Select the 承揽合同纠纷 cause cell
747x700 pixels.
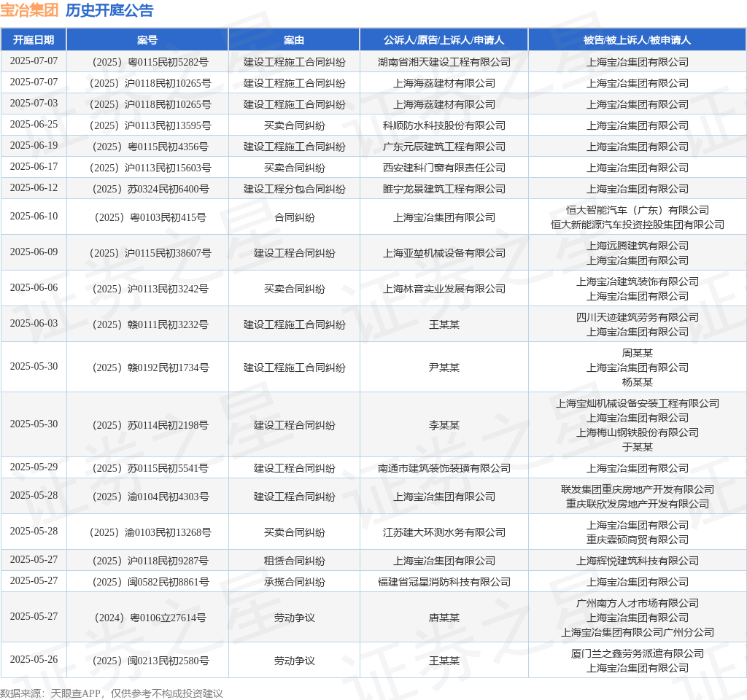click(x=295, y=583)
